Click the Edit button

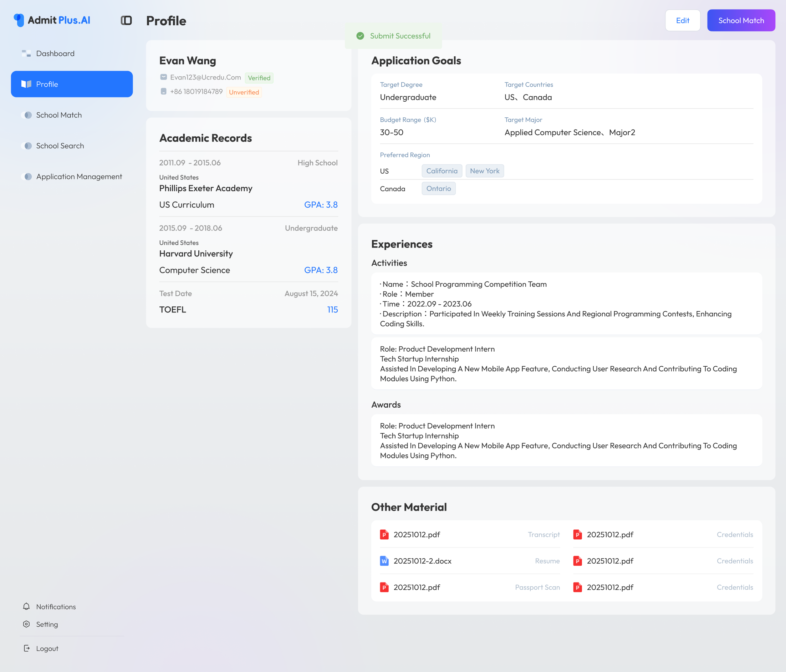point(682,20)
